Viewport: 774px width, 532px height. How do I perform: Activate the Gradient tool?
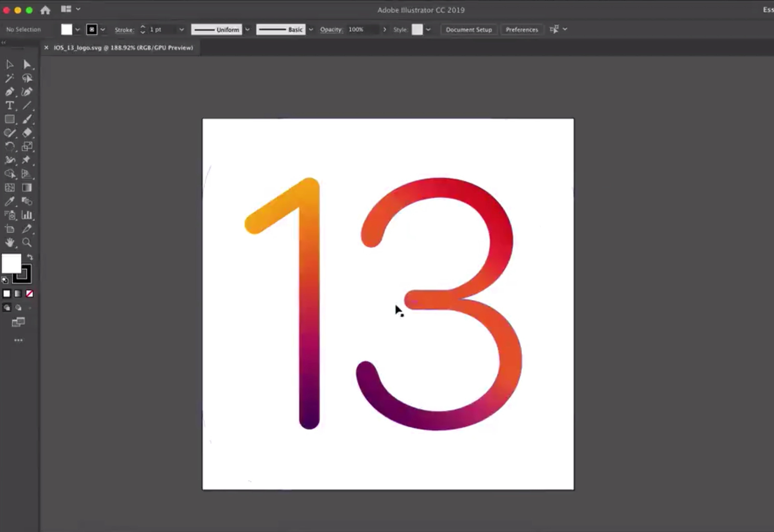(x=27, y=188)
